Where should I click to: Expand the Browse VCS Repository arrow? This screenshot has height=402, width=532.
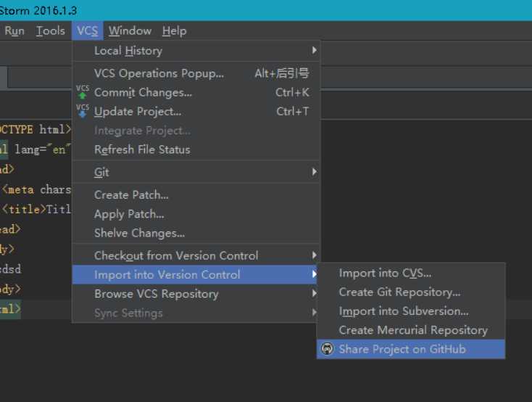tap(314, 293)
